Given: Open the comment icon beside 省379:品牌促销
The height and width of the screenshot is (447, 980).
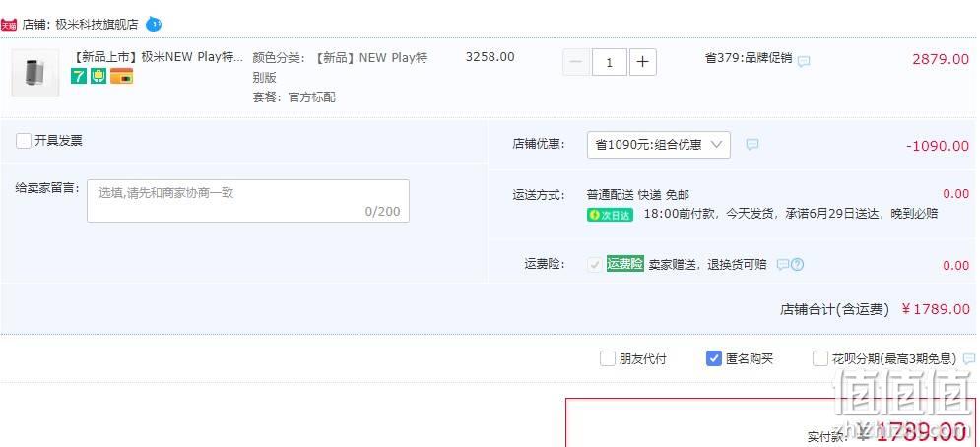Looking at the screenshot, I should 804,61.
